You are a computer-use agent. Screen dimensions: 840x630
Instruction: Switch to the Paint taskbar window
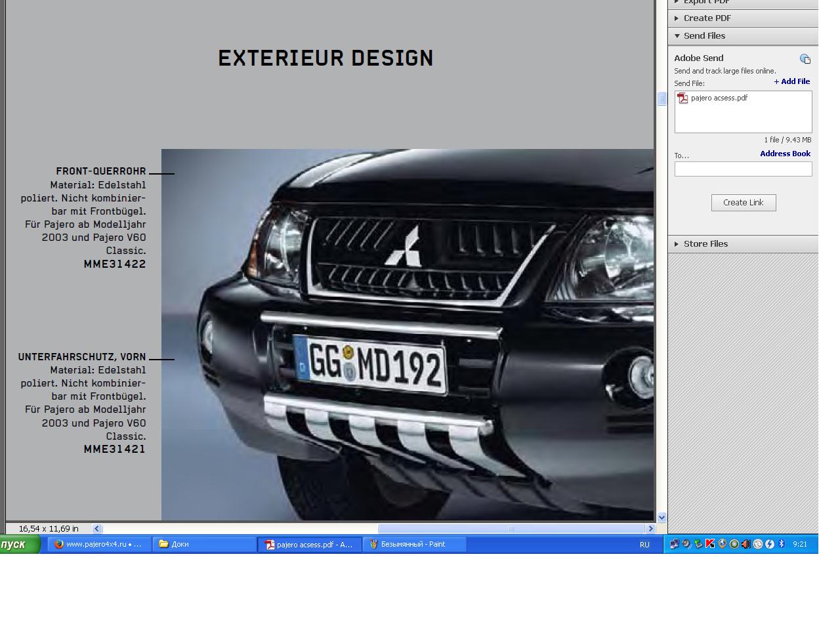415,544
